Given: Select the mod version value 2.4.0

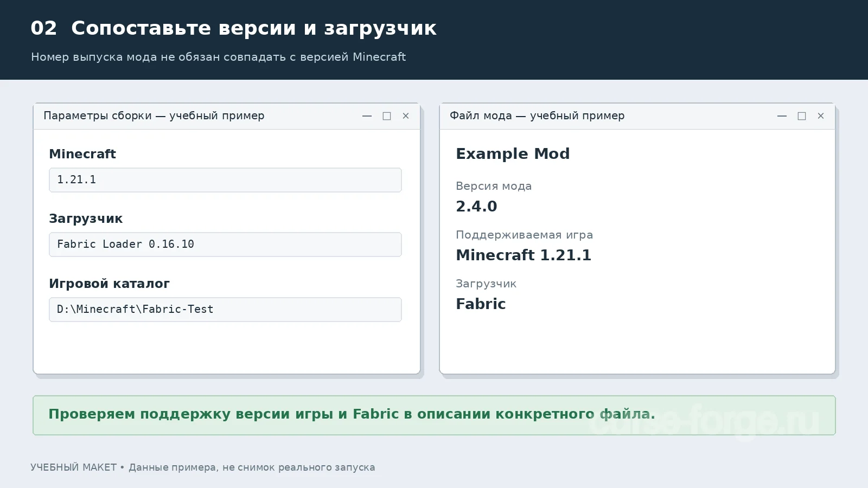Looking at the screenshot, I should pos(476,207).
